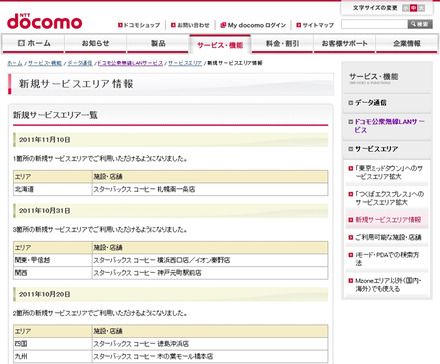Image resolution: width=440 pixels, height=364 pixels.
Task: Select the 木の葉モール橋本店 cell
Action: [x=210, y=356]
